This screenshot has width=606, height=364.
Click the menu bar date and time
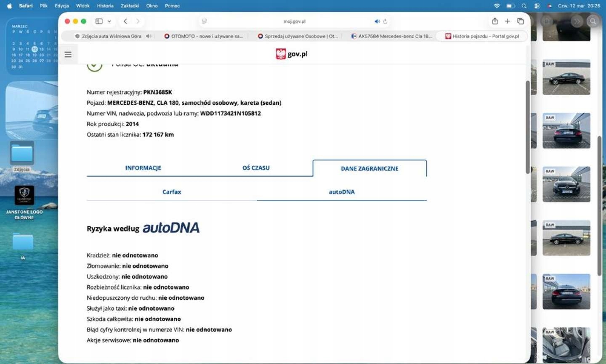579,6
